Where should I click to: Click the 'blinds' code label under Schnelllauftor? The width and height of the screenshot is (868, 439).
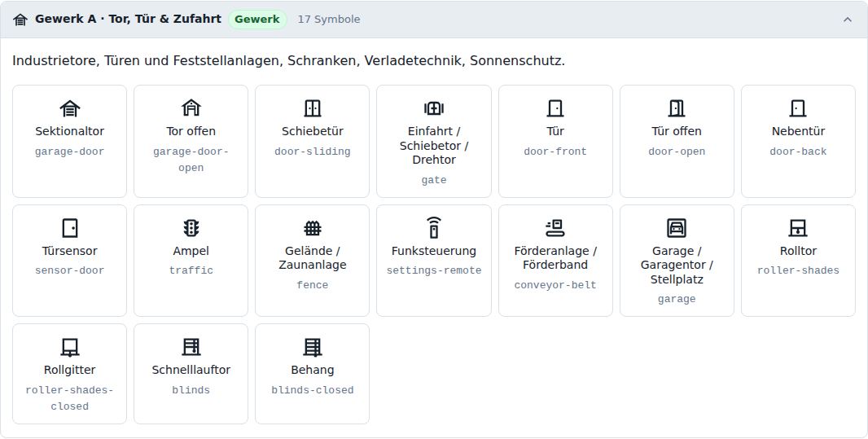(x=191, y=390)
